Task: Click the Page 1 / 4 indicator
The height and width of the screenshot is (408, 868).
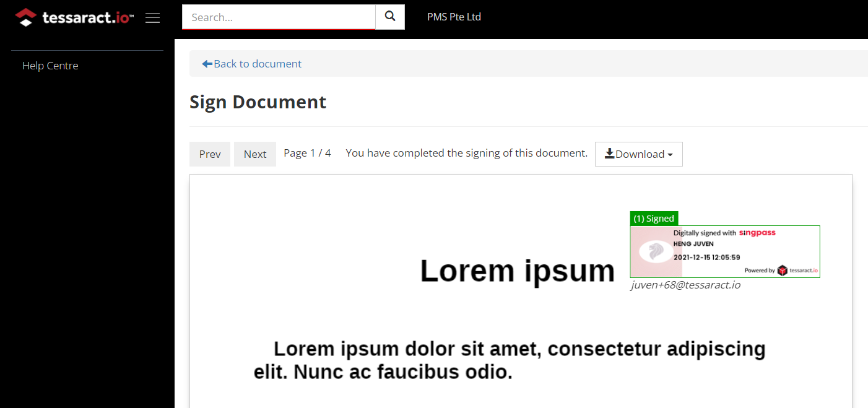Action: pyautogui.click(x=307, y=153)
